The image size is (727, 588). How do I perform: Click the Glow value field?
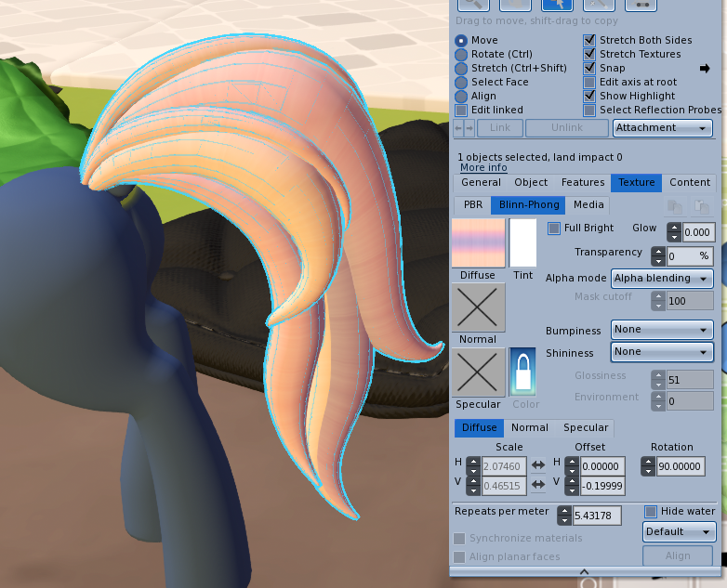698,232
